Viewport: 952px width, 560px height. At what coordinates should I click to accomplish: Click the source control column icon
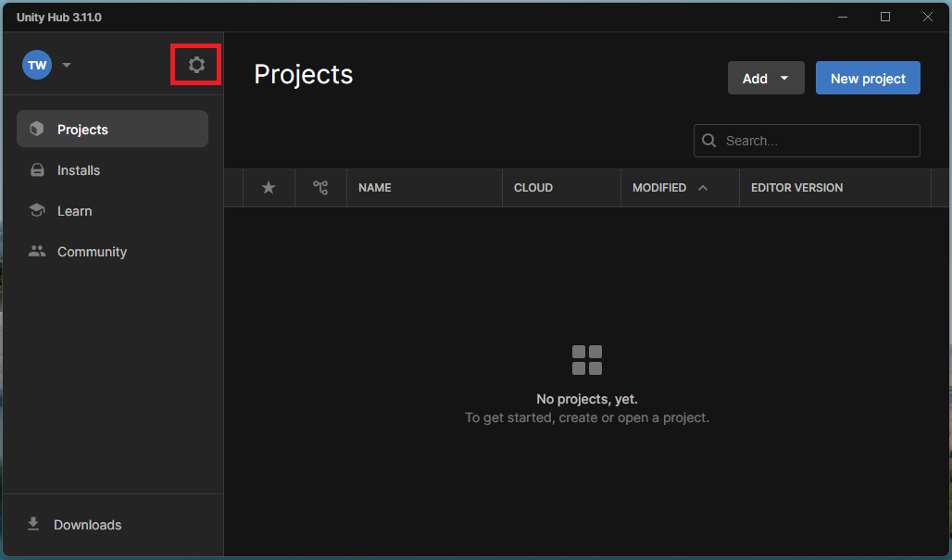320,188
